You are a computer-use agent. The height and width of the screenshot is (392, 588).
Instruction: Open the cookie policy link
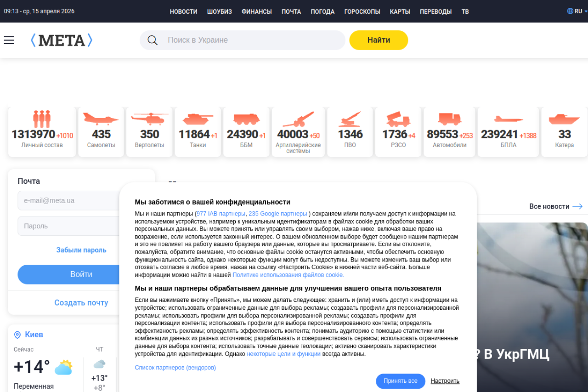point(288,275)
